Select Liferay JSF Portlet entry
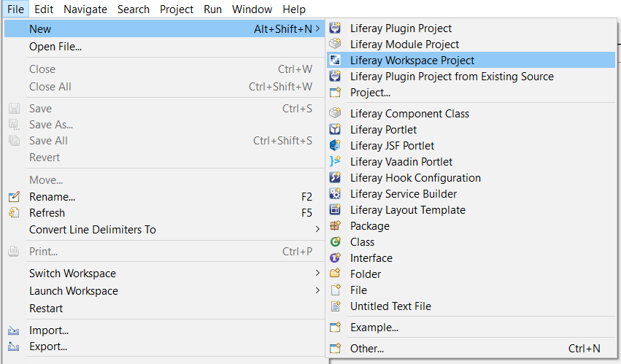 click(x=471, y=145)
